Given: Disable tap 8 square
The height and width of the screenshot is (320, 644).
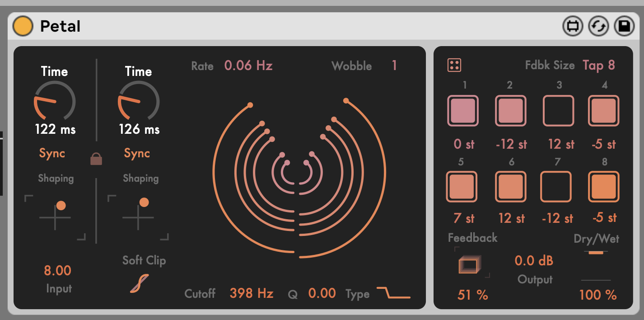Looking at the screenshot, I should 603,186.
